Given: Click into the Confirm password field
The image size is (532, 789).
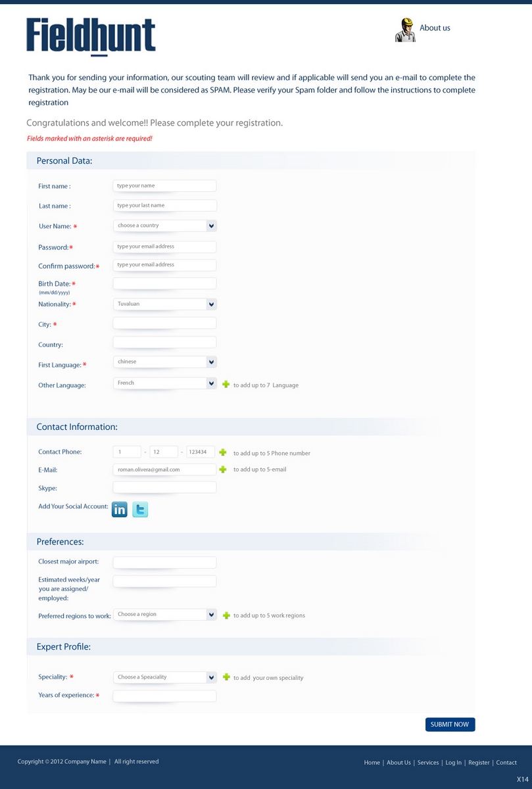Looking at the screenshot, I should [164, 265].
